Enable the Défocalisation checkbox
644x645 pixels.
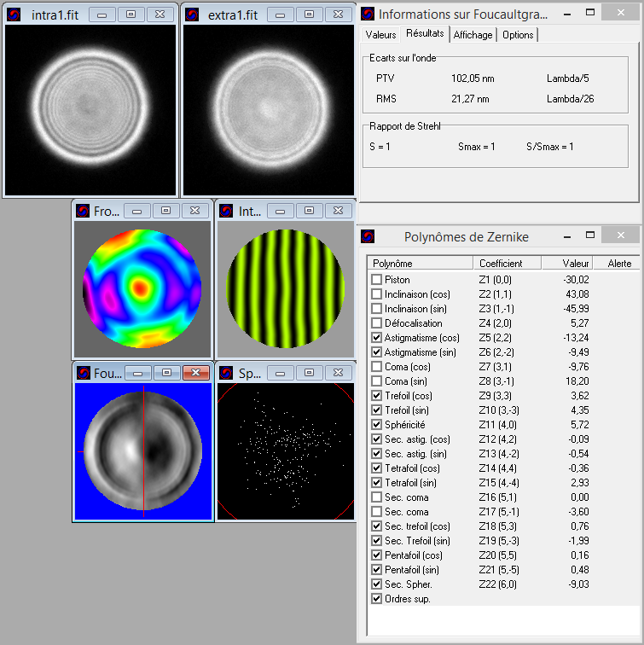pos(376,322)
